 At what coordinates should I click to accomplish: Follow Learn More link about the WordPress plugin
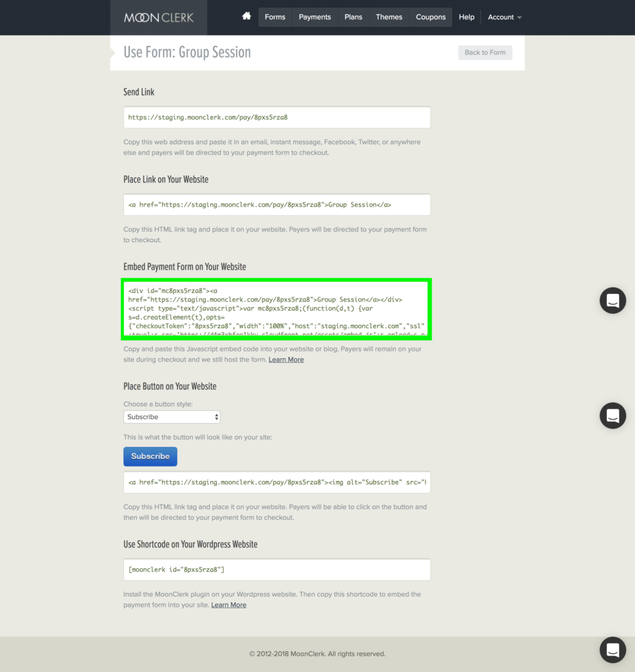(229, 604)
